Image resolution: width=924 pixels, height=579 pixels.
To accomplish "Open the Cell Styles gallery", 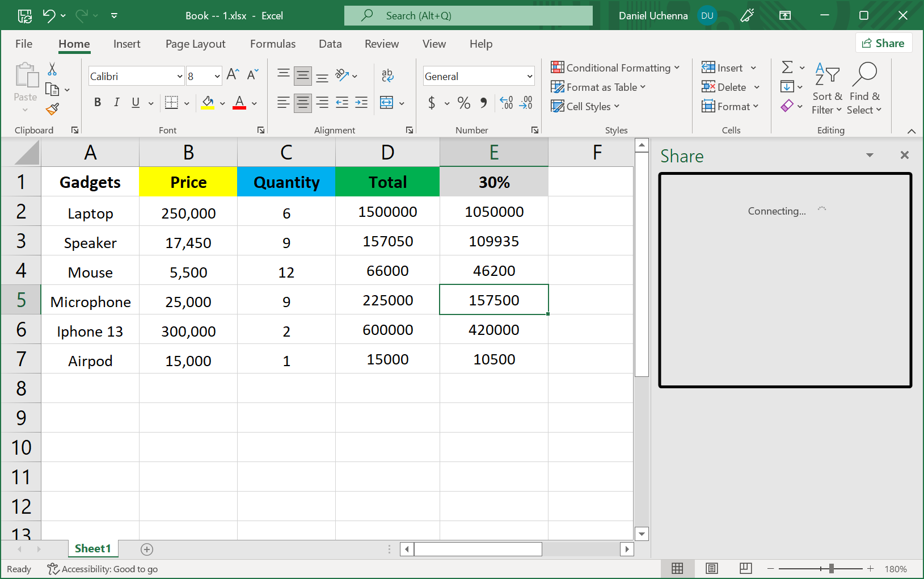I will coord(585,106).
